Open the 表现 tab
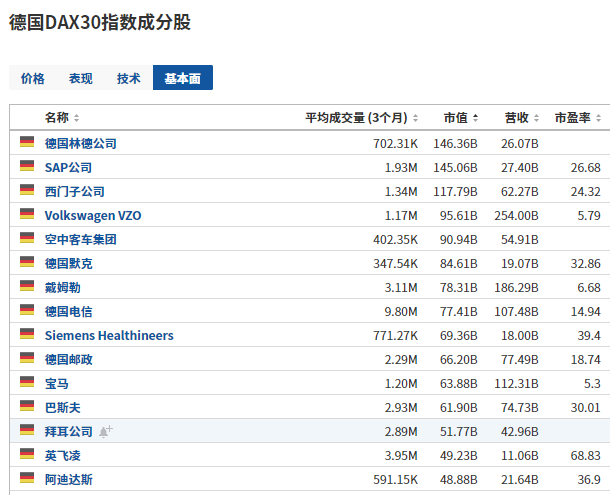610x495 pixels. click(x=81, y=78)
